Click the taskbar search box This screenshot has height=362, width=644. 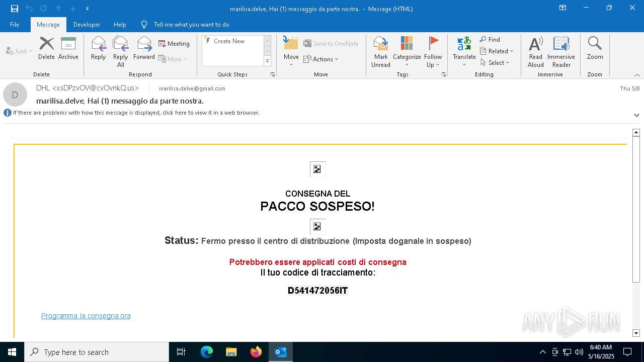97,352
